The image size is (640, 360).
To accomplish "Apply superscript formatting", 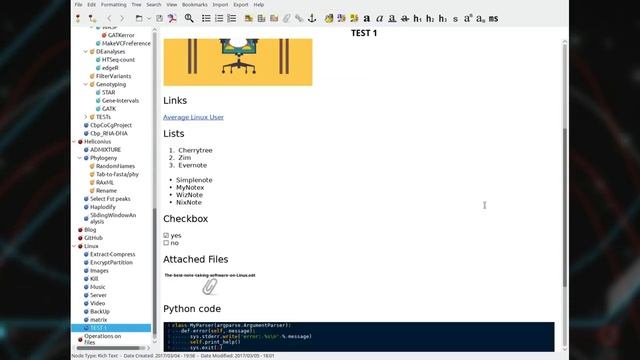I will [468, 18].
